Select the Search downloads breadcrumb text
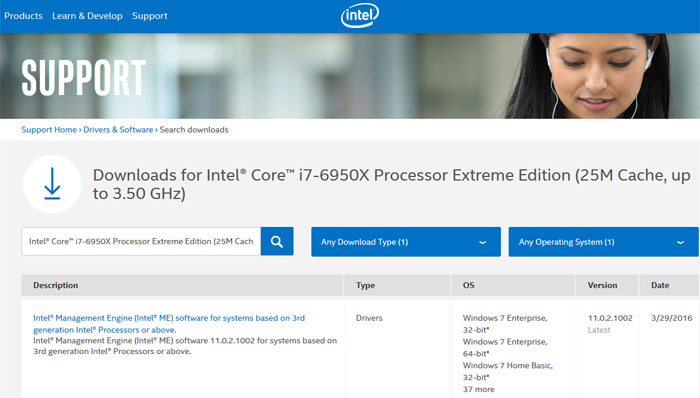Screen dimensions: 700x398 194,130
